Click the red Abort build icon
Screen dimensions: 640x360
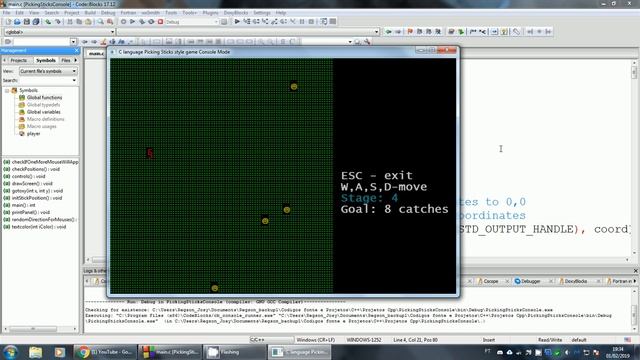click(160, 22)
